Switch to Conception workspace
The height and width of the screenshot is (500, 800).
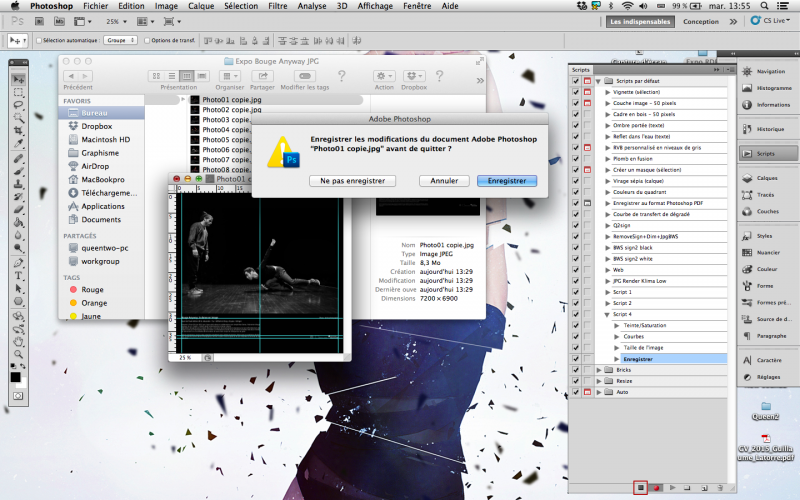pyautogui.click(x=701, y=21)
